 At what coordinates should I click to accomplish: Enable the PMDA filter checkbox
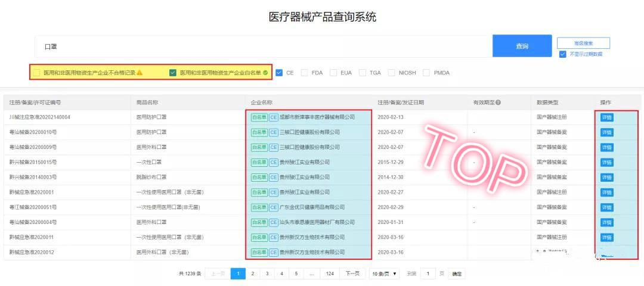pos(426,73)
